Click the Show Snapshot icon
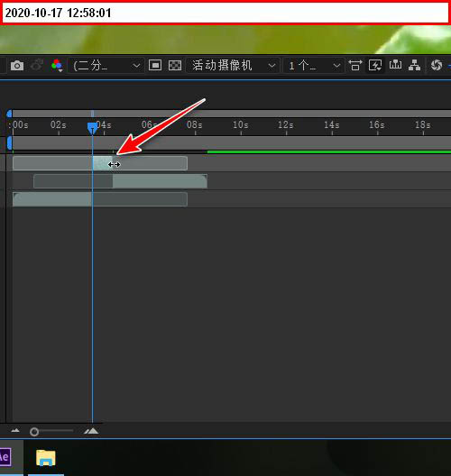 pos(37,66)
